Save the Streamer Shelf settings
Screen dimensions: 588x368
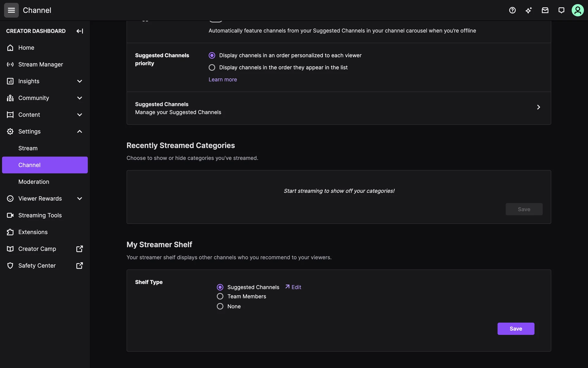tap(516, 329)
